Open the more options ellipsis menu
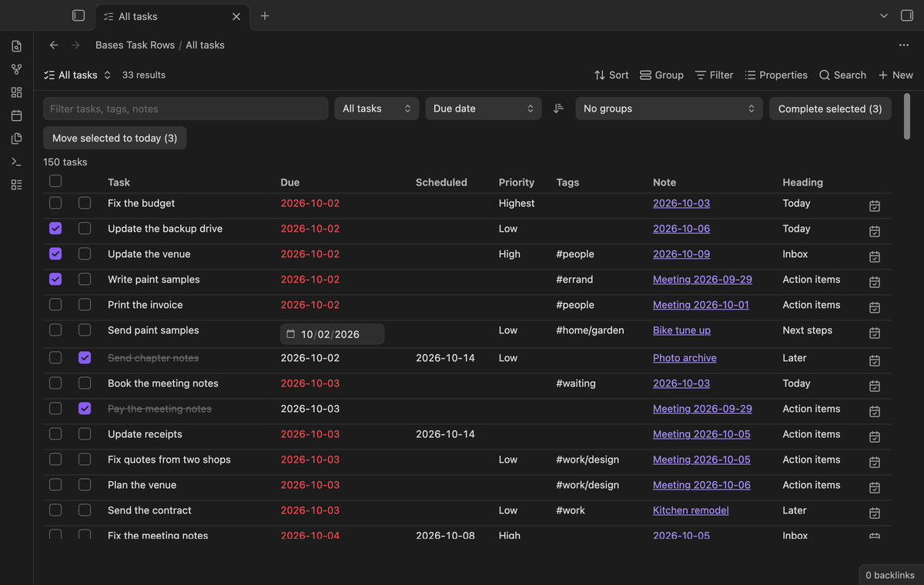 click(904, 45)
